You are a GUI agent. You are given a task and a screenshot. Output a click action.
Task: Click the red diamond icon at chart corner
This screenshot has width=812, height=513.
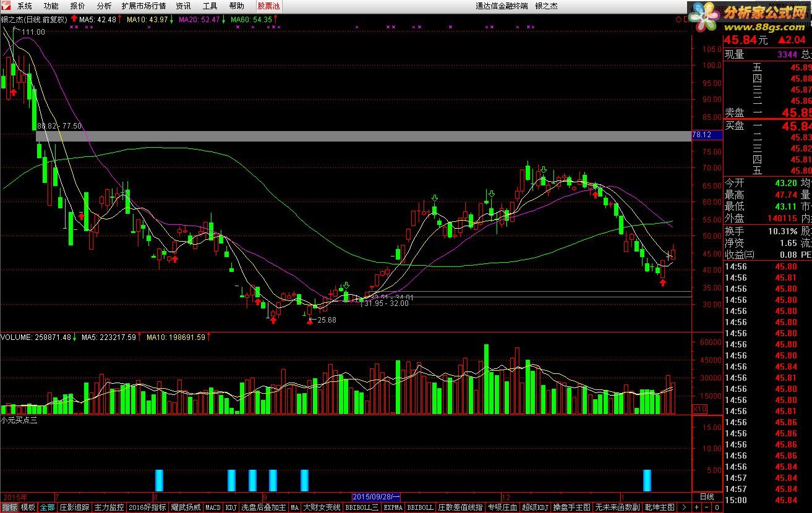tap(678, 19)
